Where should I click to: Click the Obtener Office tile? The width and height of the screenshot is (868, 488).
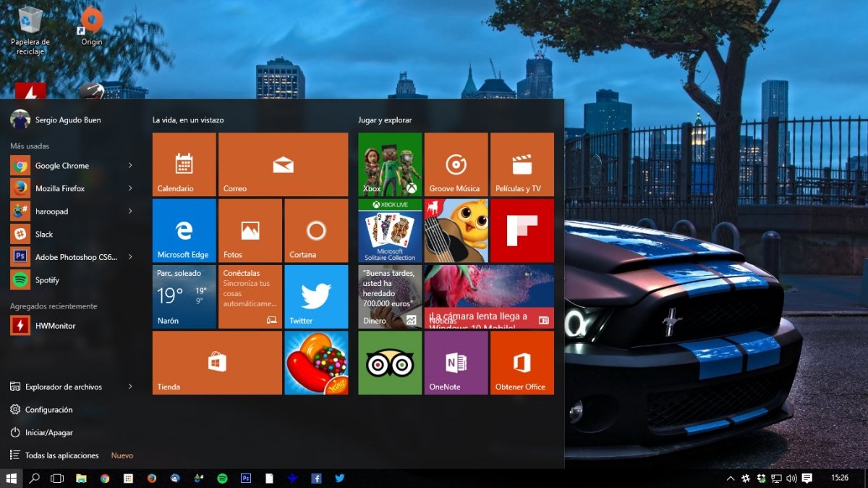pyautogui.click(x=522, y=363)
